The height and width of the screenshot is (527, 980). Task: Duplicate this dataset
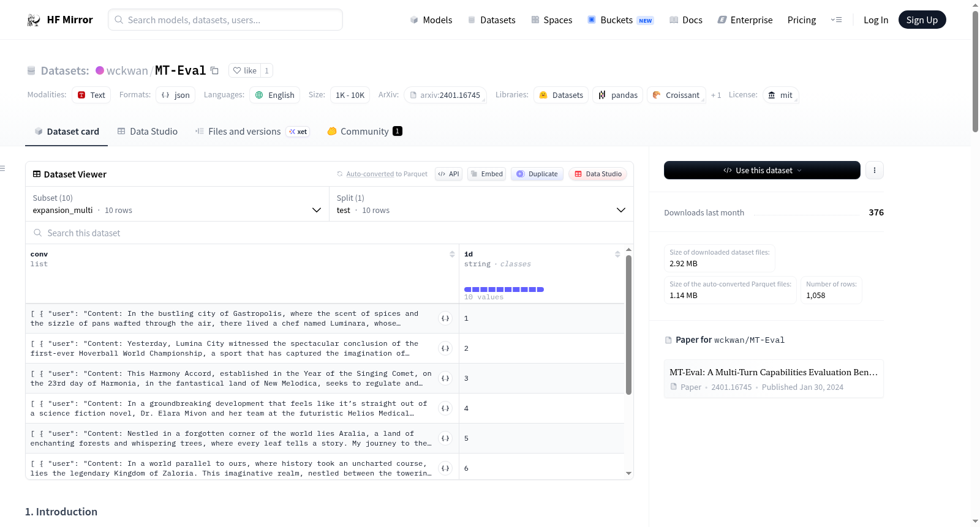point(537,174)
